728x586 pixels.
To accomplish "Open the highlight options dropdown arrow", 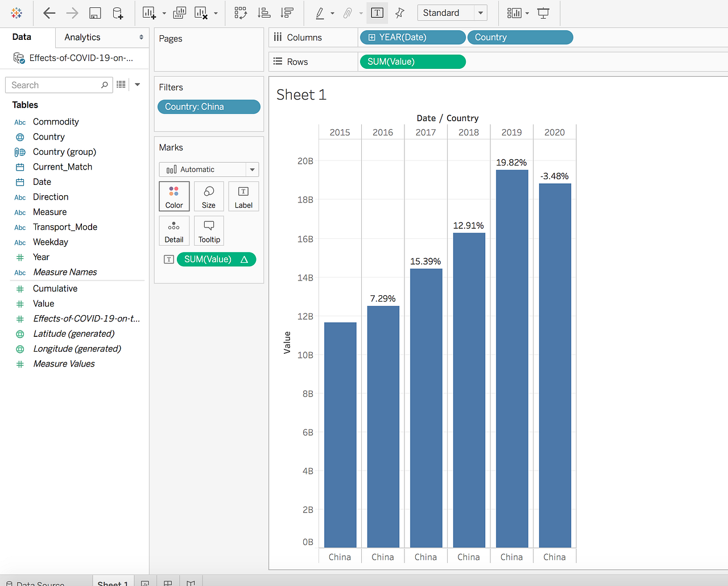I will point(333,13).
